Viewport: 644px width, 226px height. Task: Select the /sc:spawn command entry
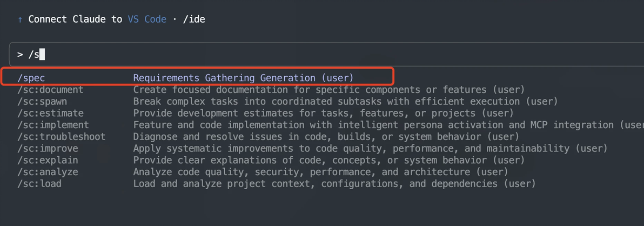click(42, 101)
